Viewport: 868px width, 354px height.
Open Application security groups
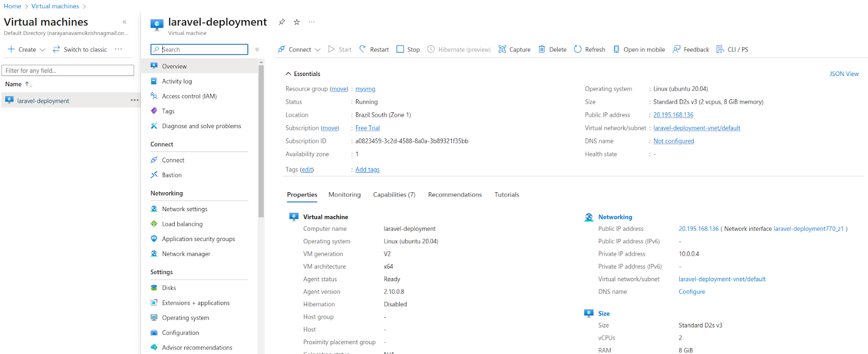click(199, 239)
